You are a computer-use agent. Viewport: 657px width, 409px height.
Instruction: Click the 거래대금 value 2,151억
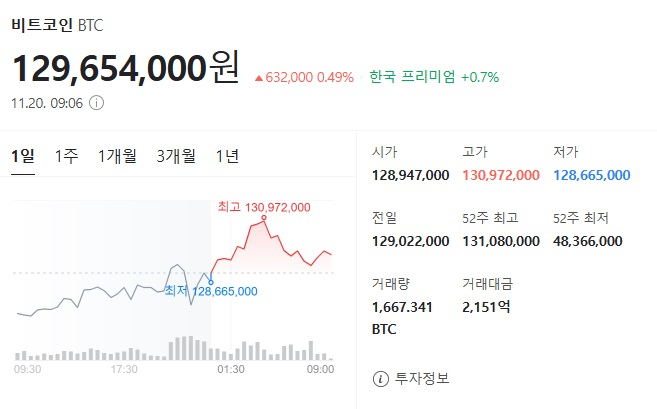[486, 307]
